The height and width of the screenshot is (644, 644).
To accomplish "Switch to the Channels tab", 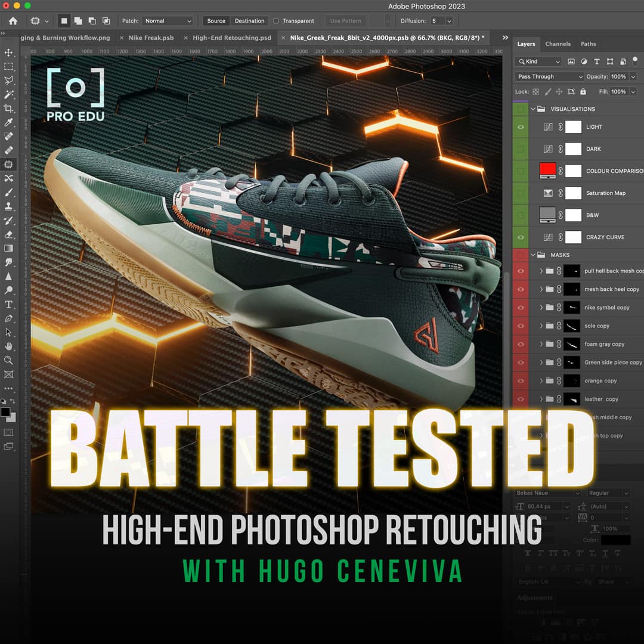I will [558, 44].
